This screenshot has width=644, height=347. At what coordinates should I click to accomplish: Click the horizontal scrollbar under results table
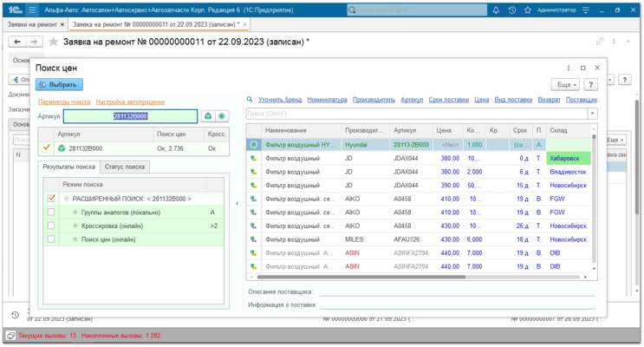point(361,277)
